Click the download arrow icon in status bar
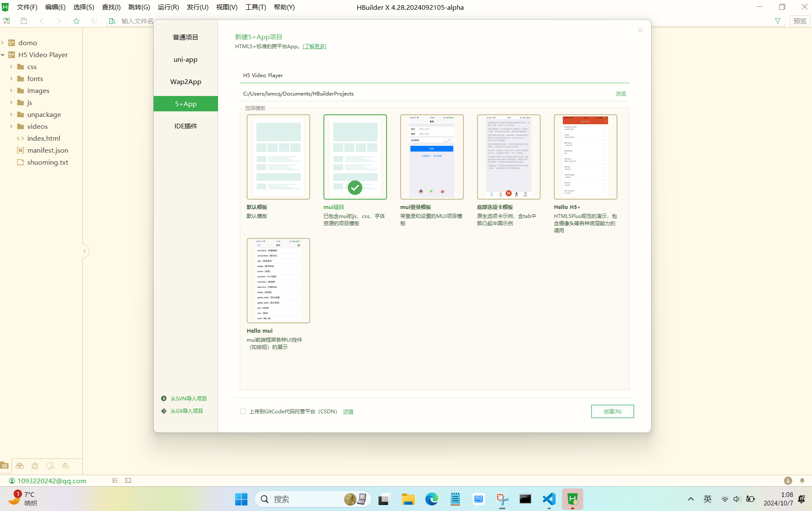Viewport: 812px width, 511px height. [788, 481]
